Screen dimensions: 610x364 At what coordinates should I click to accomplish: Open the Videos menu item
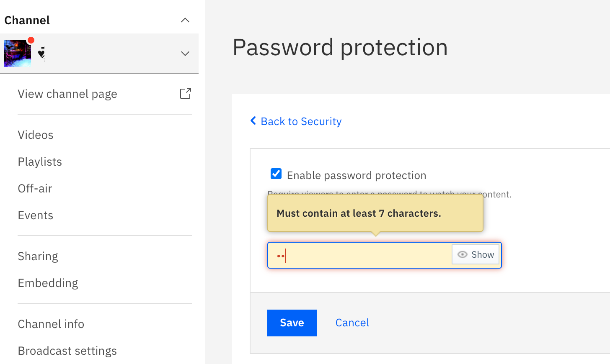pos(36,135)
